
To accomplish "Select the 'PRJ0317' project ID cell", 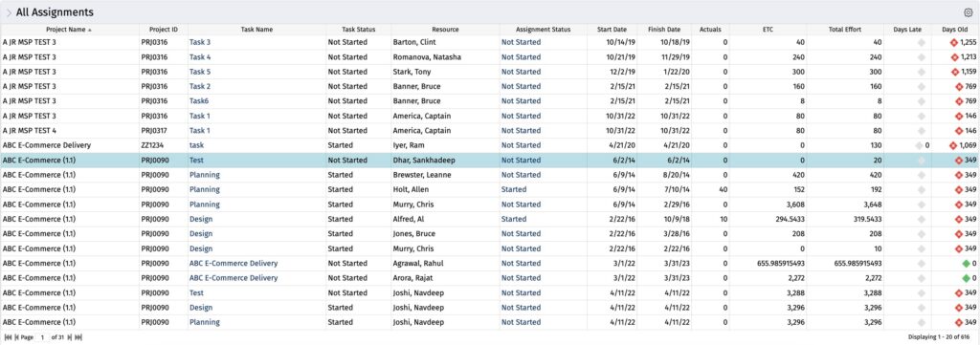I will click(164, 130).
